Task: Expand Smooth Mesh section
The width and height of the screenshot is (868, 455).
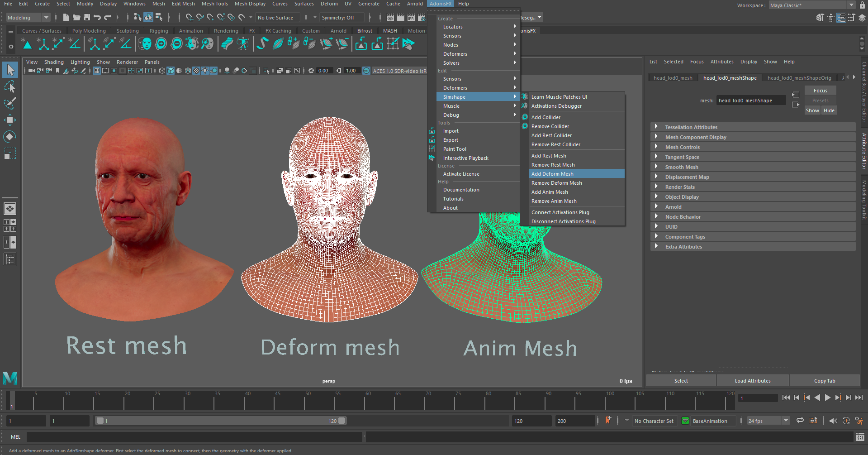Action: 753,167
